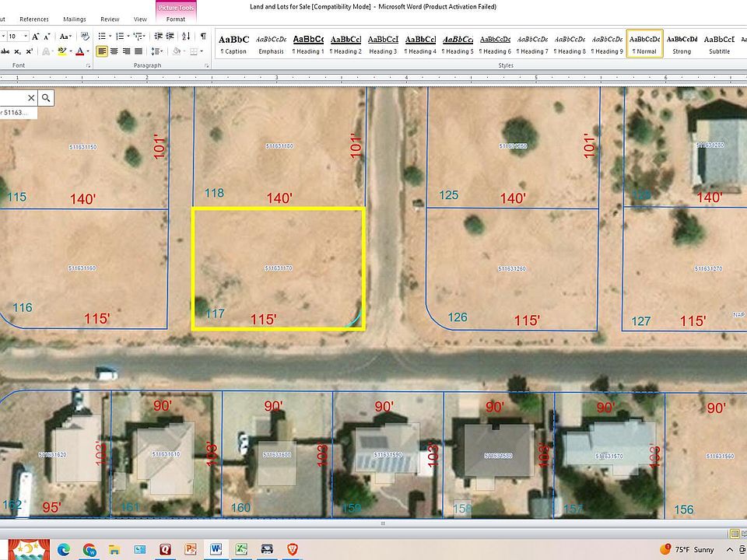Open the References tab

pos(33,19)
